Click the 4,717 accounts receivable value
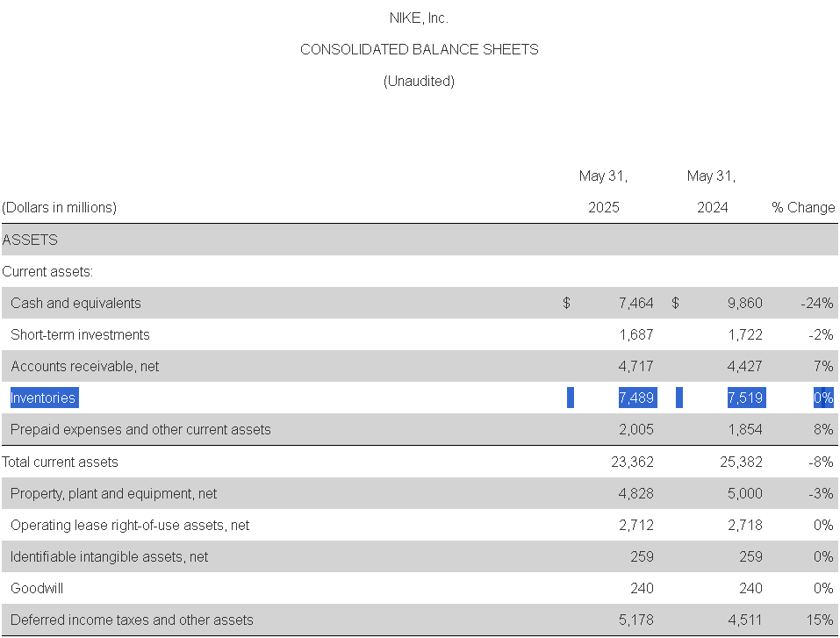840x638 pixels. tap(635, 367)
